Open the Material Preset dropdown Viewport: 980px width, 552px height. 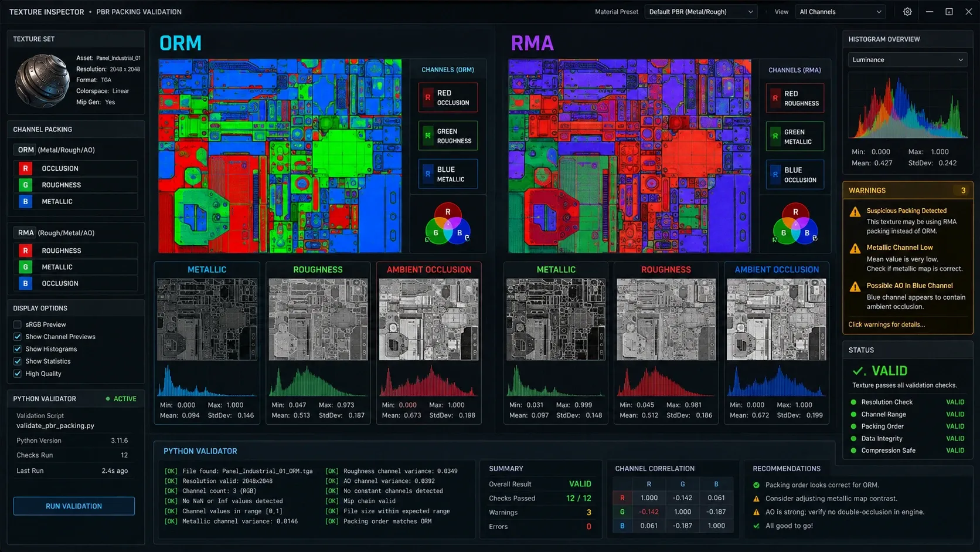[701, 12]
